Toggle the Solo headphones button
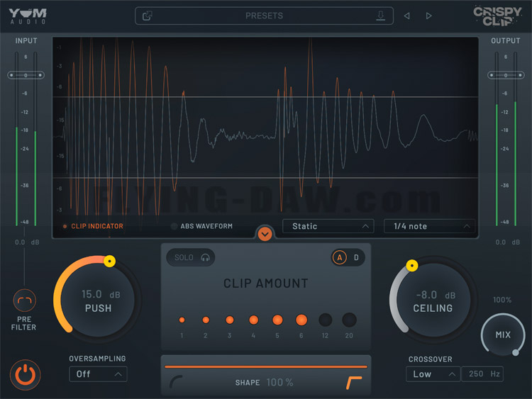The height and width of the screenshot is (399, 532). click(x=190, y=257)
